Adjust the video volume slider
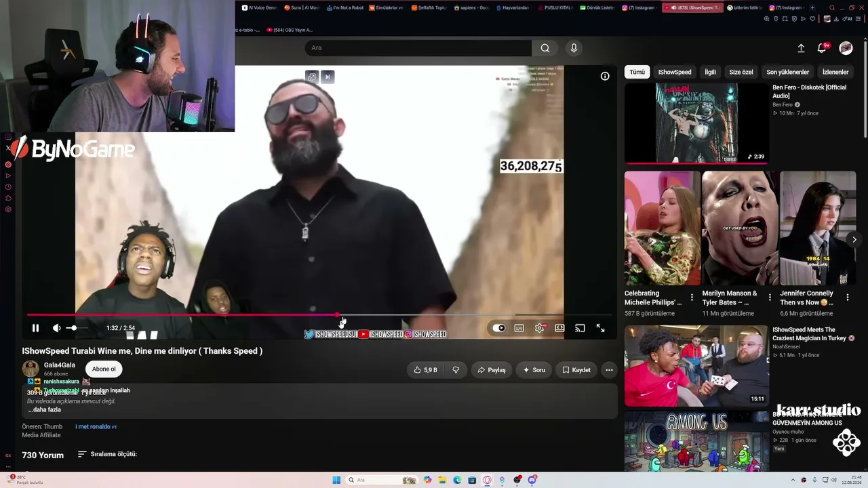 coord(77,328)
